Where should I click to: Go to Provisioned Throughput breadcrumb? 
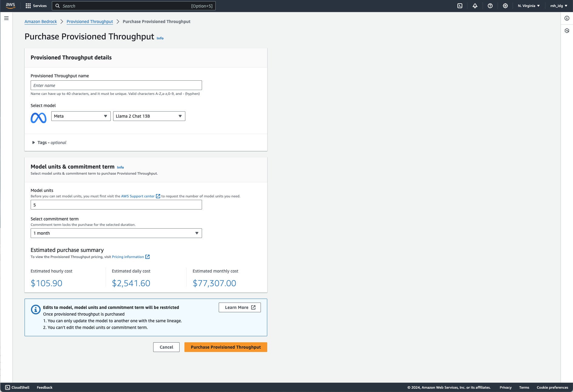(90, 22)
